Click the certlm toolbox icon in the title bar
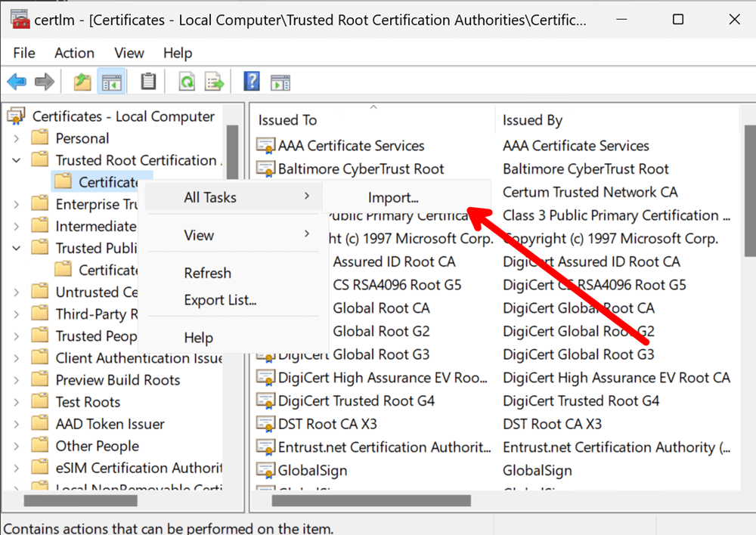Viewport: 756px width, 535px height. 20,19
